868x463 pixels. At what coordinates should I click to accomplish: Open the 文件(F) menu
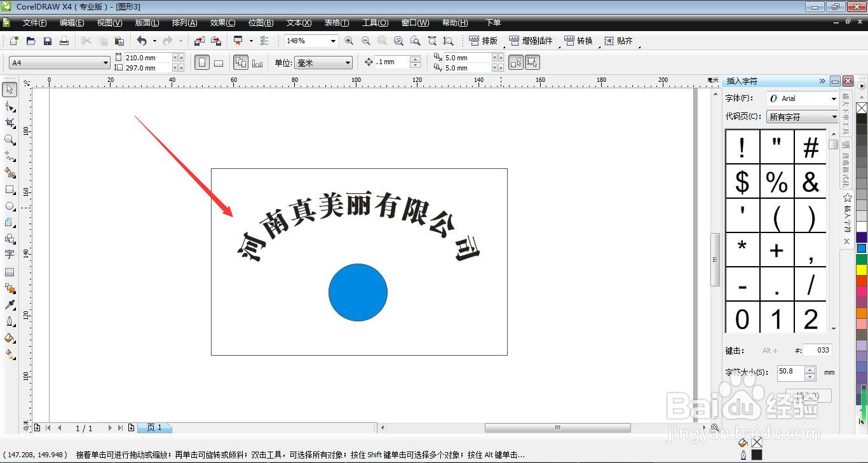(x=34, y=23)
